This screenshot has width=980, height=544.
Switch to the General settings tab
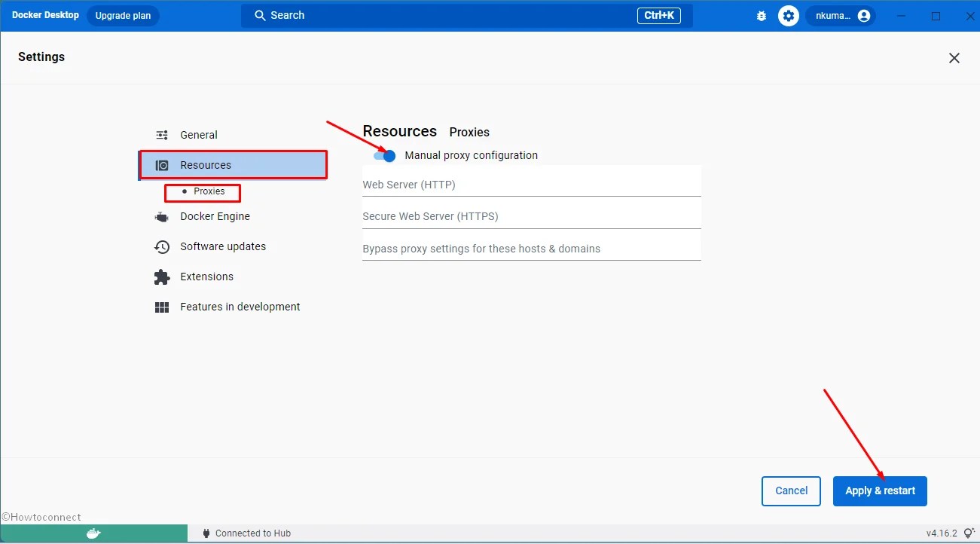click(x=198, y=135)
